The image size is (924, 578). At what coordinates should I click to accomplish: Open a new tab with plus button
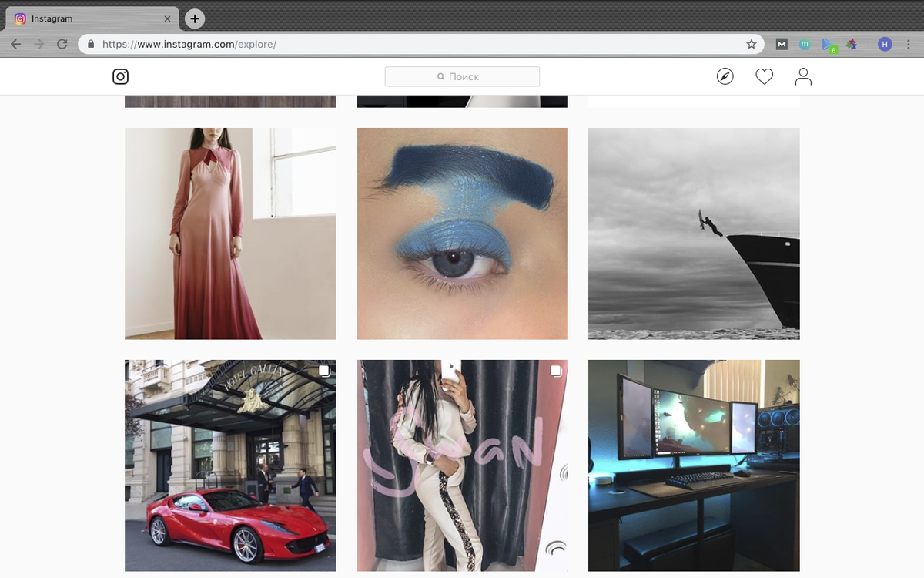(x=196, y=18)
